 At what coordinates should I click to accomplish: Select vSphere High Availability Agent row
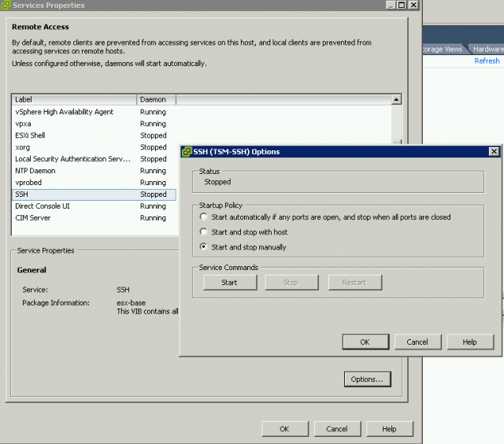[x=65, y=112]
